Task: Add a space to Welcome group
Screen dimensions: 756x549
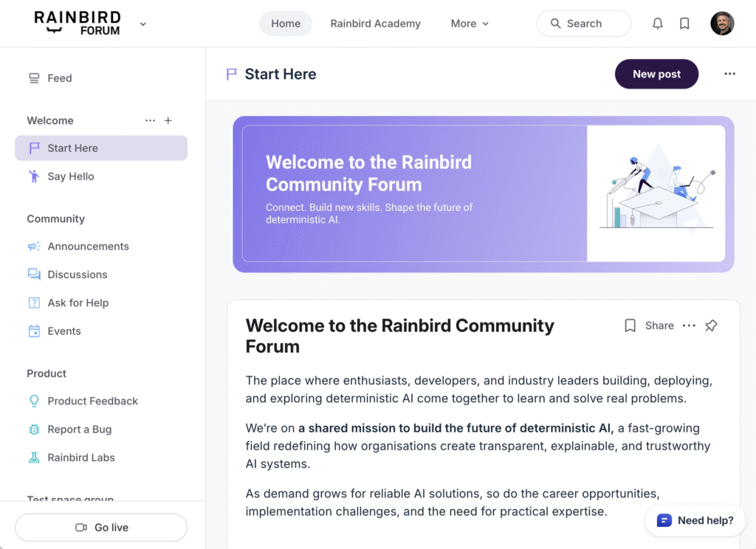Action: coord(168,120)
